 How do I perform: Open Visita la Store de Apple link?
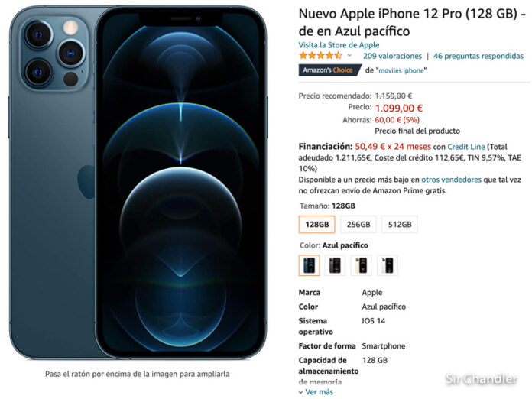pyautogui.click(x=339, y=45)
